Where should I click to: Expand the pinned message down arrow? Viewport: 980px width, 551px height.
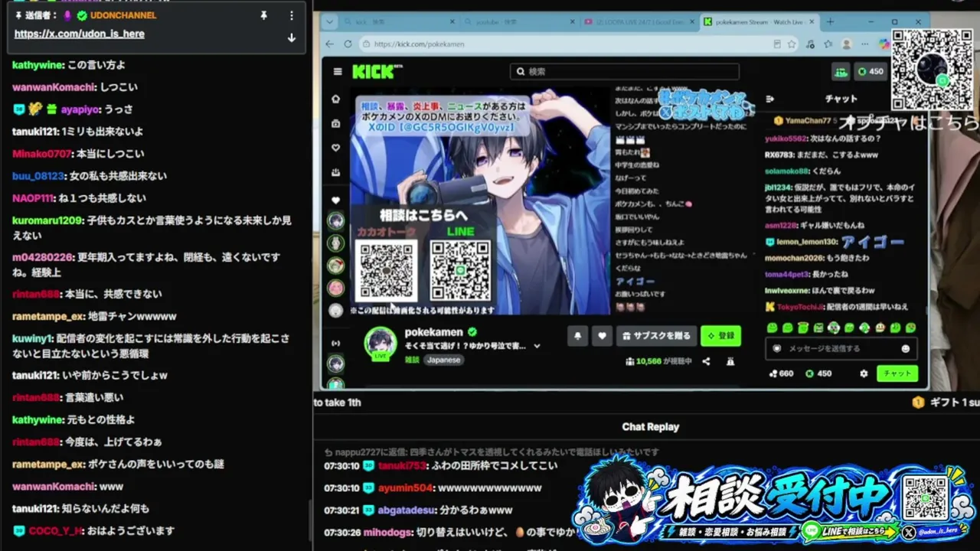pos(291,37)
